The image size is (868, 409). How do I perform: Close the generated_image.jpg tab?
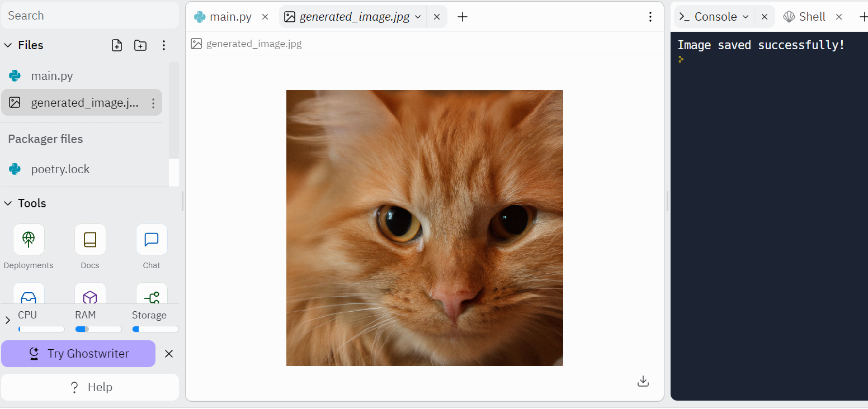point(437,17)
